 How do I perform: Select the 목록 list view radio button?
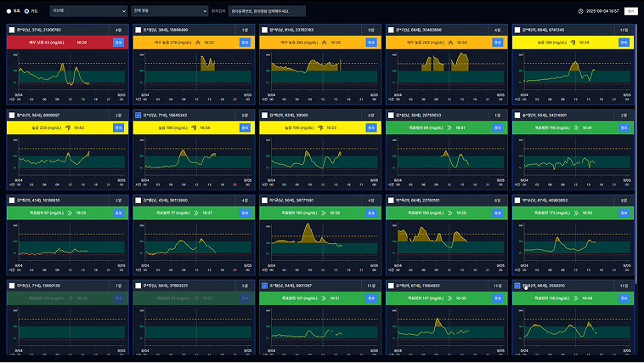pyautogui.click(x=9, y=11)
